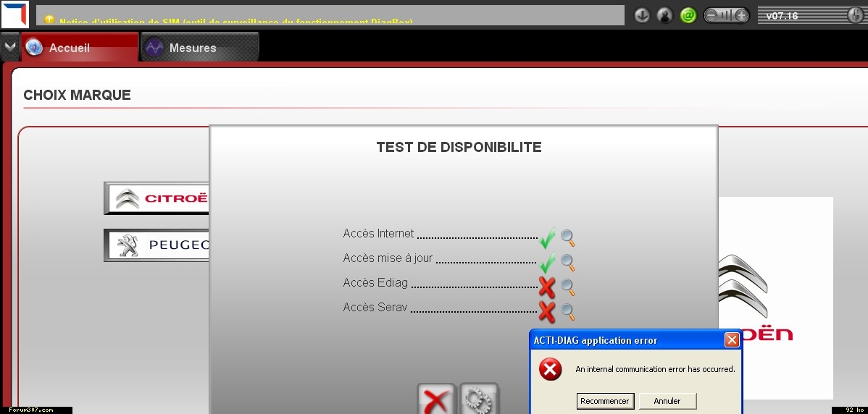Viewport: 868px width, 414px height.
Task: Click the green check for Accès Internet
Action: pos(547,237)
